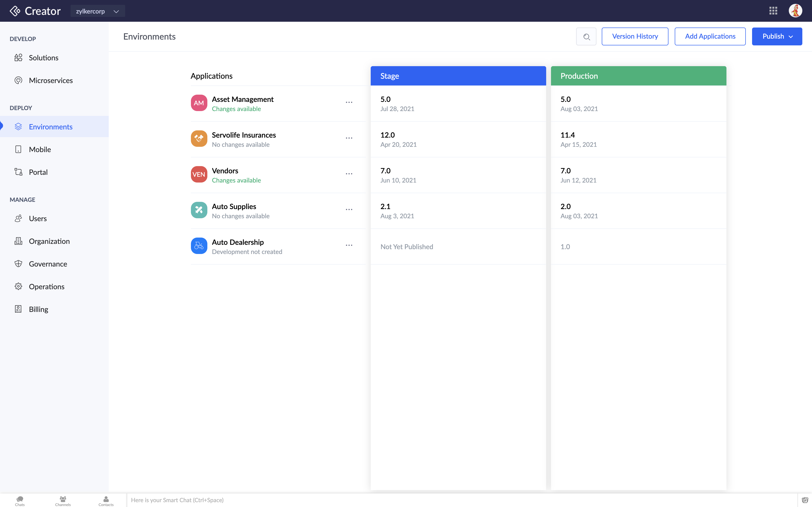Screen dimensions: 812x507
Task: Open Solutions in the Develop section
Action: (x=43, y=57)
